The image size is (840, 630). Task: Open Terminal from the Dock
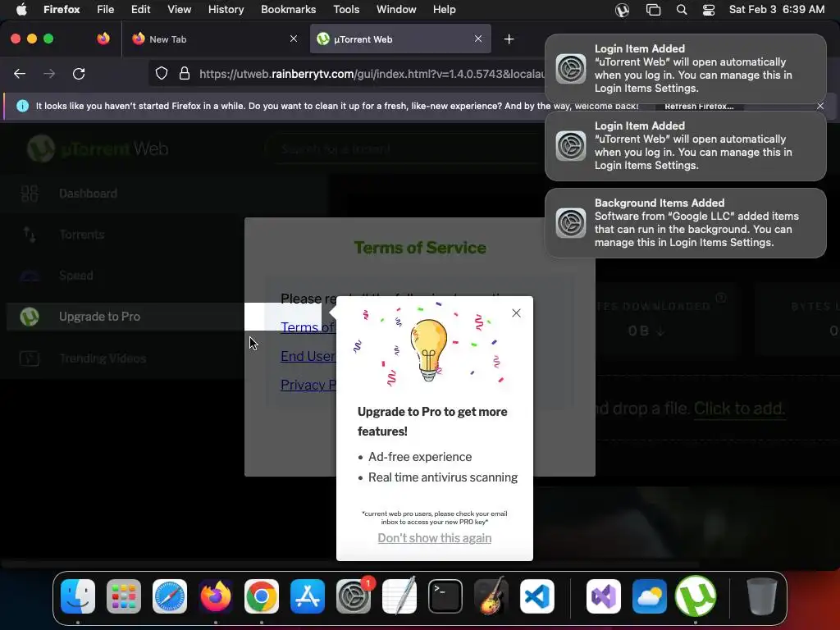[x=445, y=596]
